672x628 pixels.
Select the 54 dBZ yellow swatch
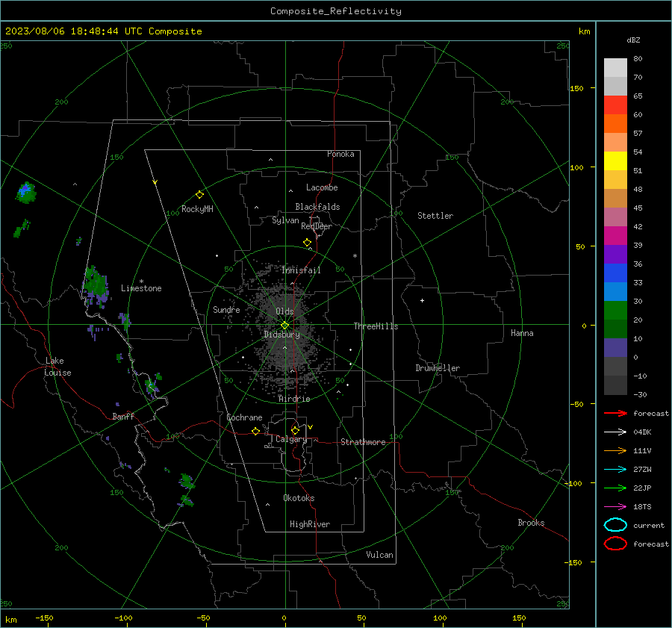[615, 161]
